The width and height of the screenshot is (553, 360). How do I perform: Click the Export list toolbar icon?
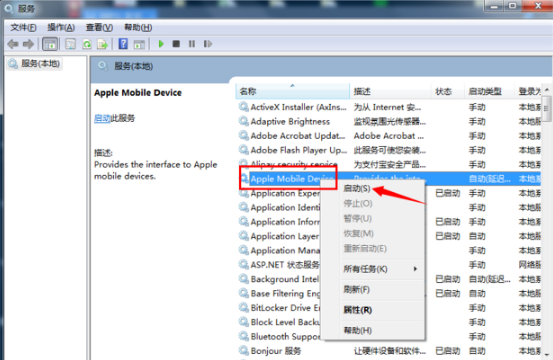point(102,44)
